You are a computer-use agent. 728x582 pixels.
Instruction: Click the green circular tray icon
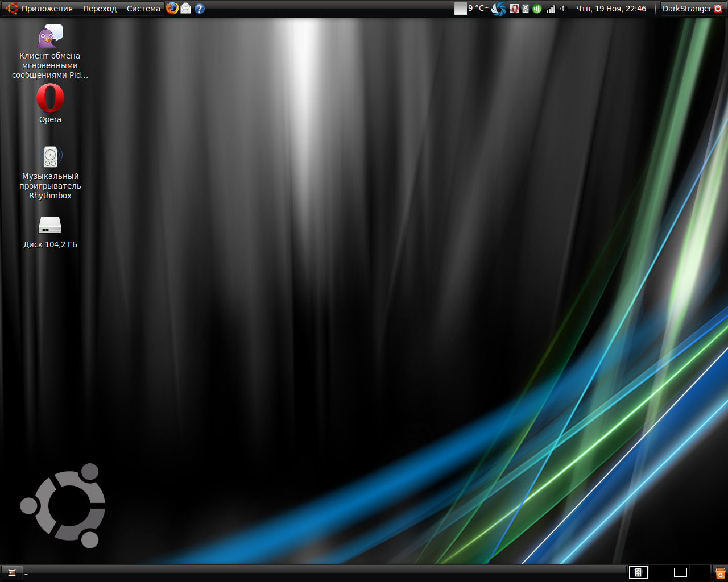pos(537,9)
